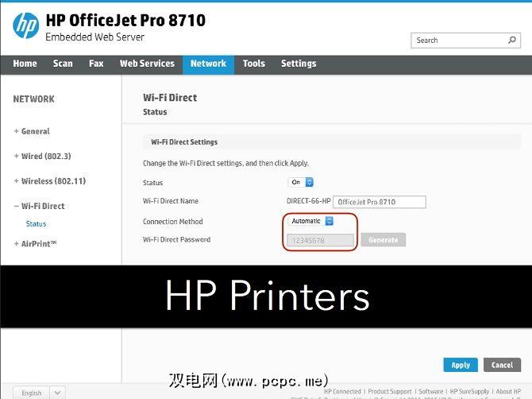Click the Apply button
The height and width of the screenshot is (399, 532).
pos(461,365)
